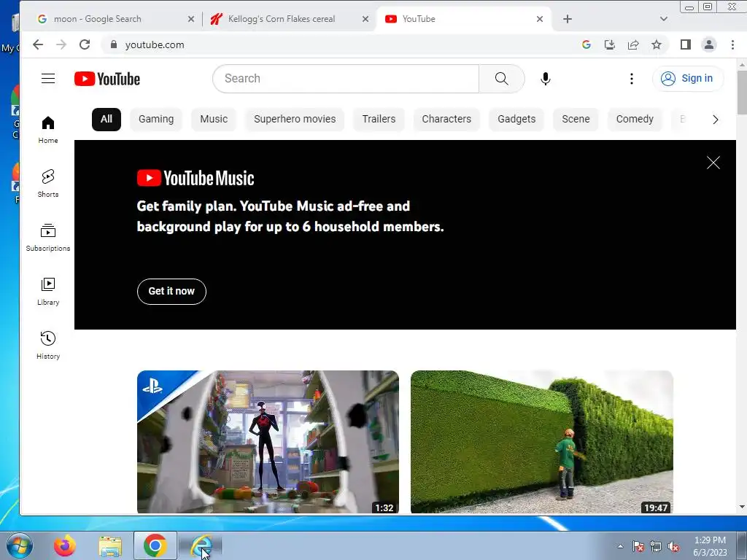Click Google icon in address bar
This screenshot has width=747, height=560.
click(587, 44)
